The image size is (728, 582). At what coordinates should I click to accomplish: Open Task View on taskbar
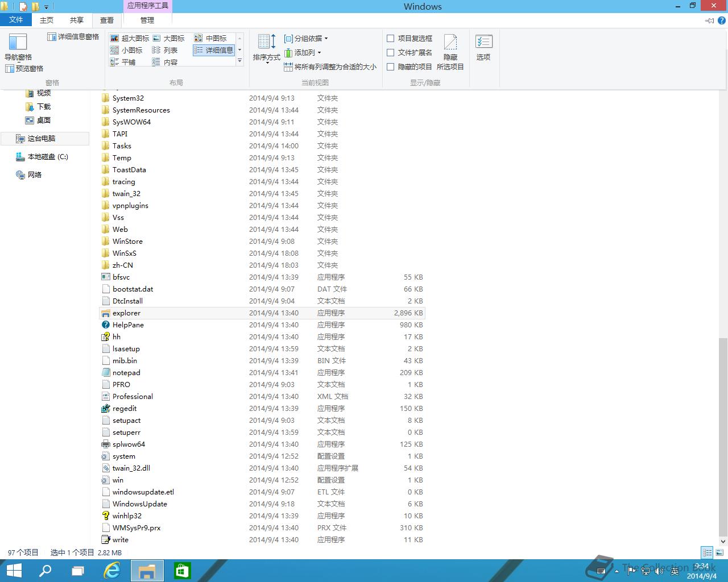(78, 571)
